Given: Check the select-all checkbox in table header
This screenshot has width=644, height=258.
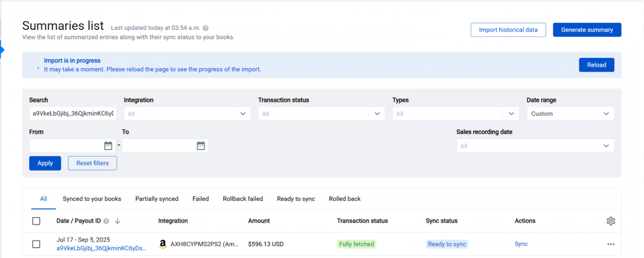Looking at the screenshot, I should click(36, 221).
